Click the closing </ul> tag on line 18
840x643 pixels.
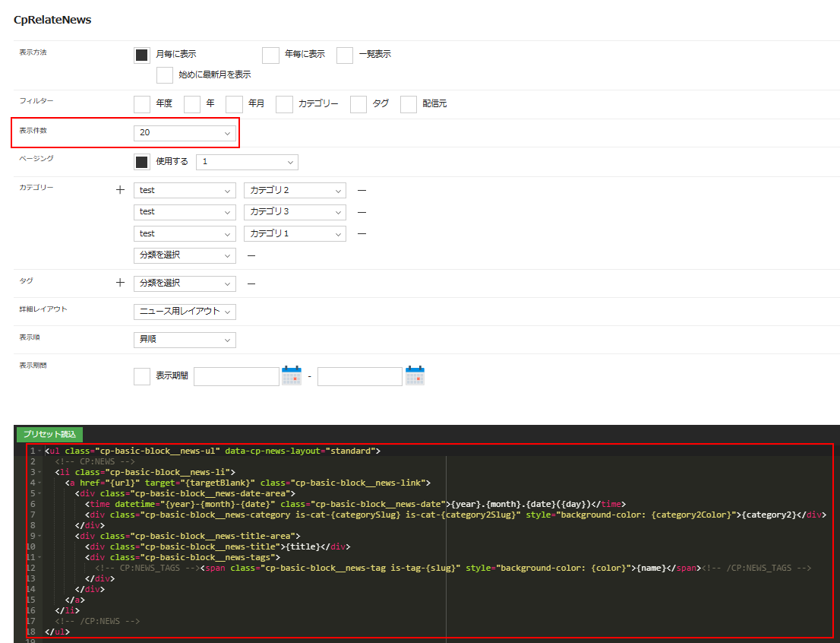tap(57, 632)
